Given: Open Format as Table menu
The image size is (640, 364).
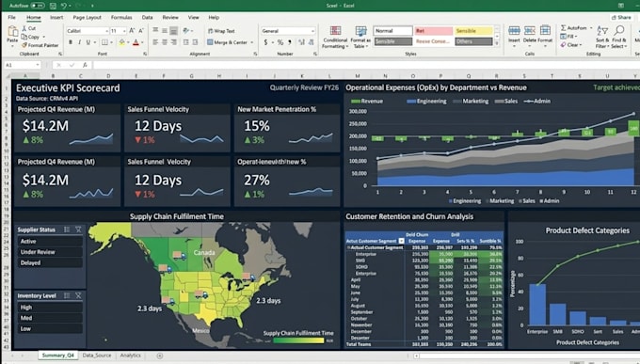Looking at the screenshot, I should 360,37.
